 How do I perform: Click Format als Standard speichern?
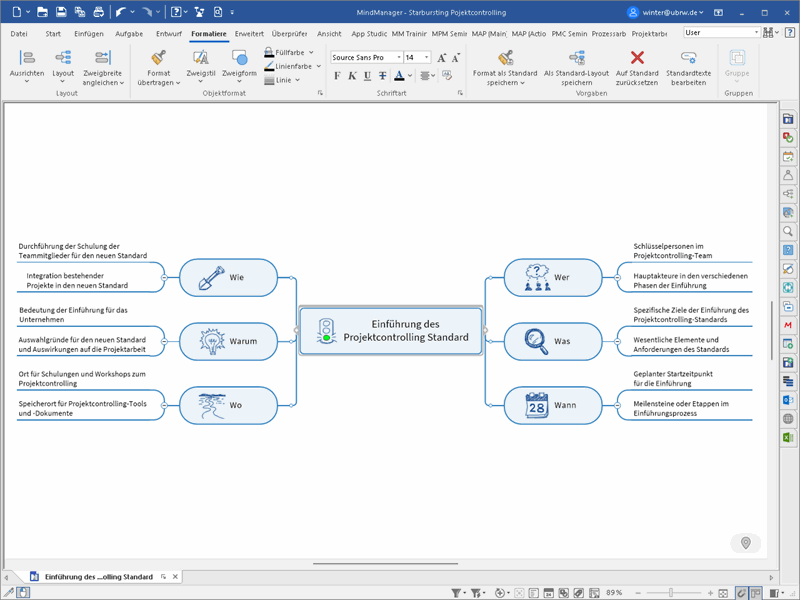(505, 68)
